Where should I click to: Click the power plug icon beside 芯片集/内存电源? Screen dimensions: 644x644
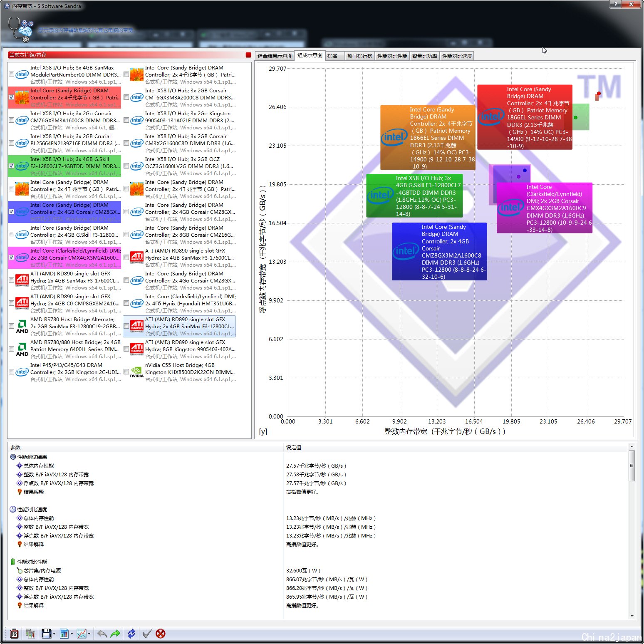pyautogui.click(x=20, y=570)
